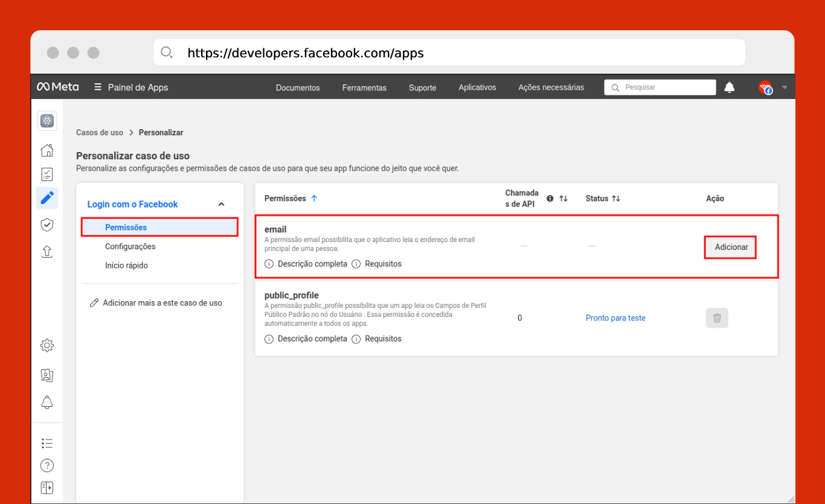
Task: Delete the public_profile permission with trash icon
Action: [717, 318]
